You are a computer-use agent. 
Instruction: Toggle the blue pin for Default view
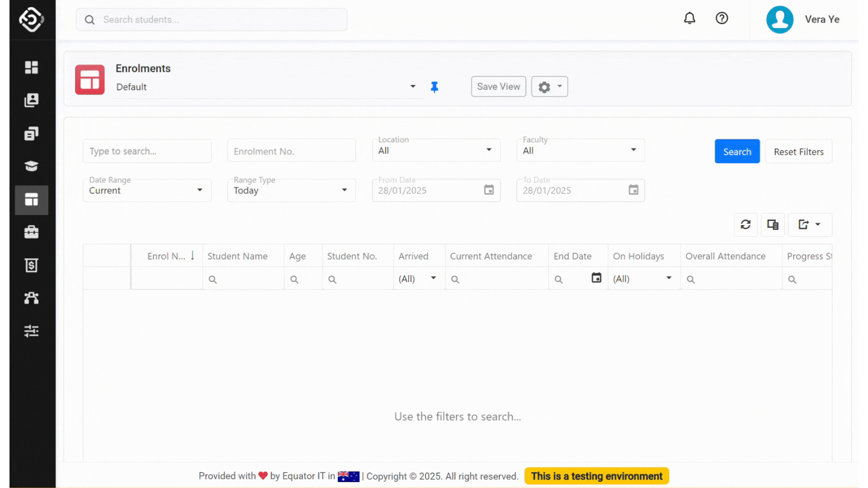(434, 87)
